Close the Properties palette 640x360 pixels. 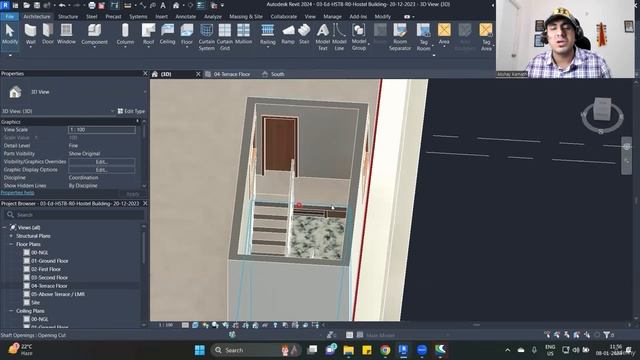click(145, 73)
